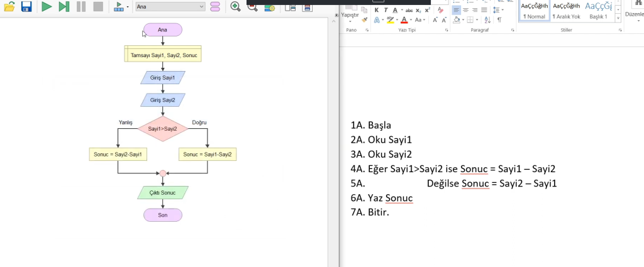Click the Open file folder icon
644x267 pixels.
[9, 7]
